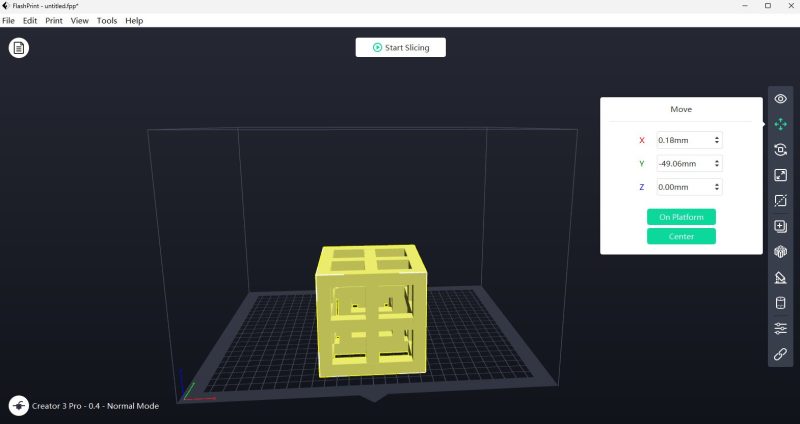Select the yellow cube model
Image resolution: width=800 pixels, height=424 pixels.
click(371, 311)
